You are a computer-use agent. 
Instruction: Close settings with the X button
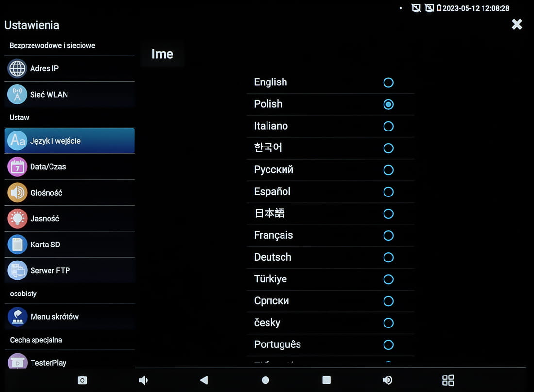click(517, 24)
